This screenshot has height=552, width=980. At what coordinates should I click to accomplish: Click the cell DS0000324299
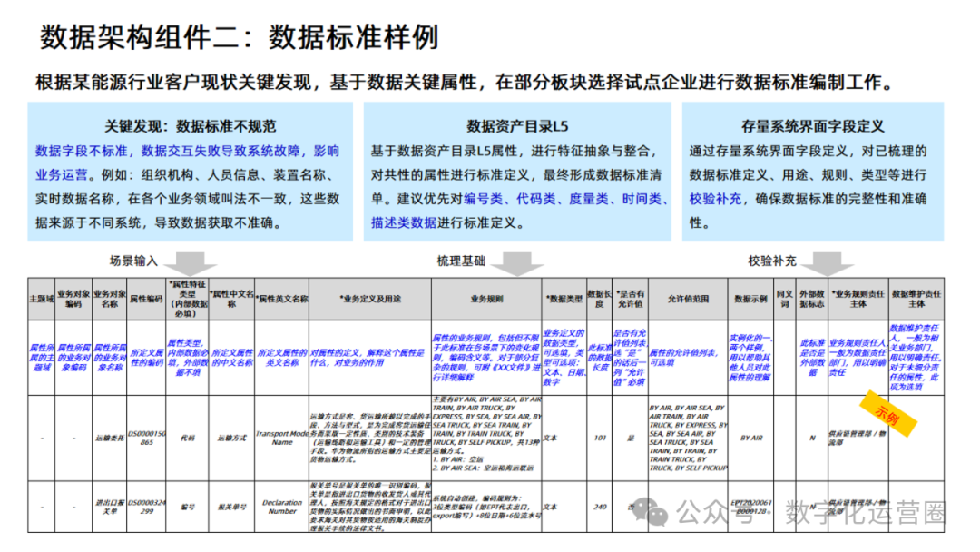click(x=146, y=507)
